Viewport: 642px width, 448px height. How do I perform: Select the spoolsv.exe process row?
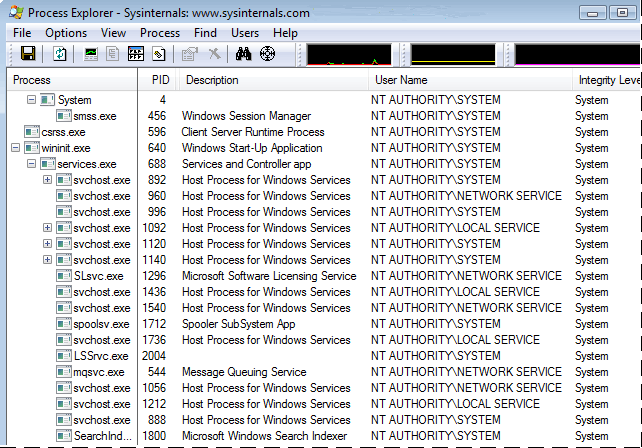[x=101, y=324]
